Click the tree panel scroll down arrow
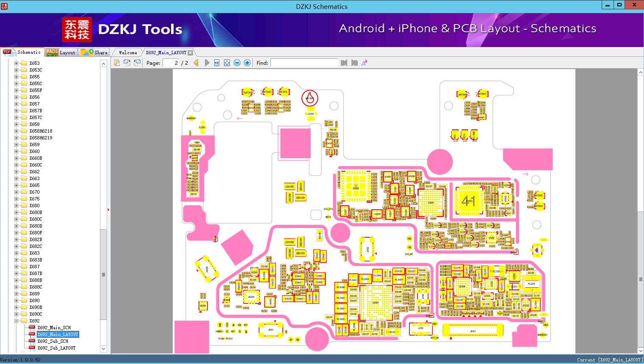Viewport: 644px width, 364px height. point(103,349)
